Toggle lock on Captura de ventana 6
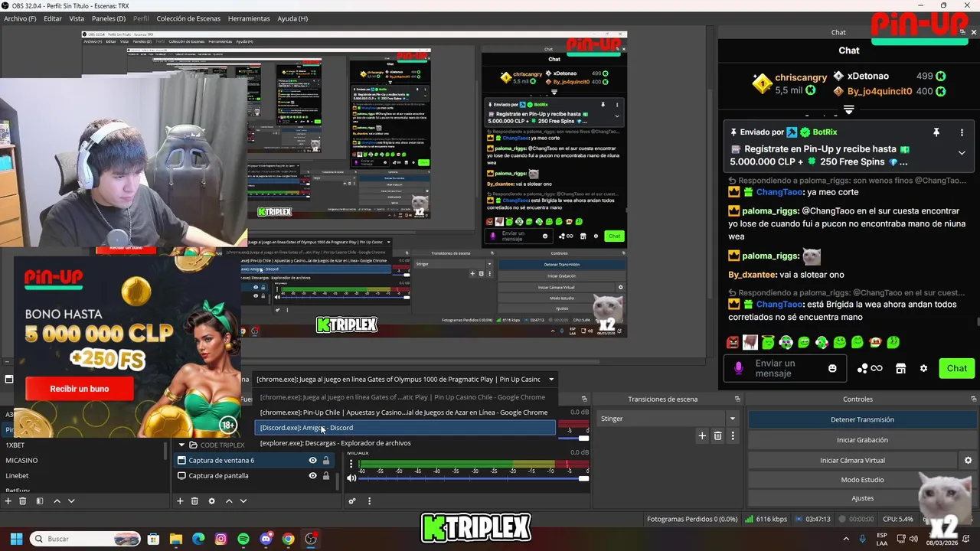The width and height of the screenshot is (980, 551). pyautogui.click(x=326, y=460)
